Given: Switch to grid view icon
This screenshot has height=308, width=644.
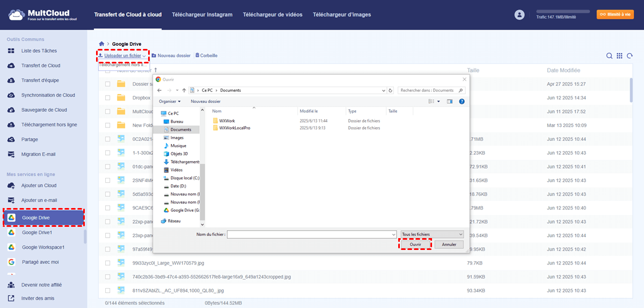Looking at the screenshot, I should point(619,56).
